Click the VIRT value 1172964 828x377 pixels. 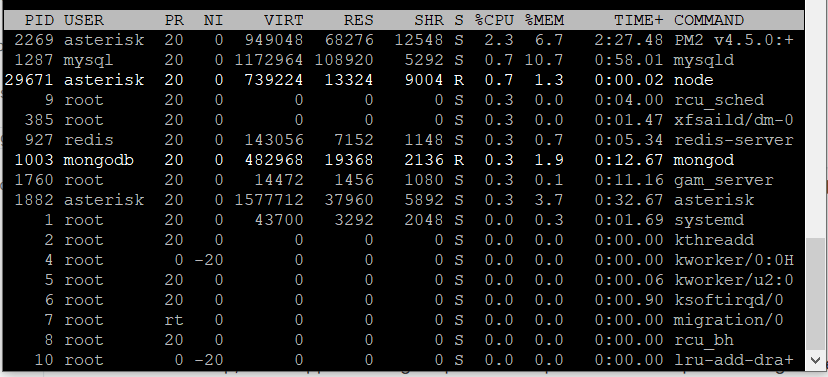coord(269,60)
